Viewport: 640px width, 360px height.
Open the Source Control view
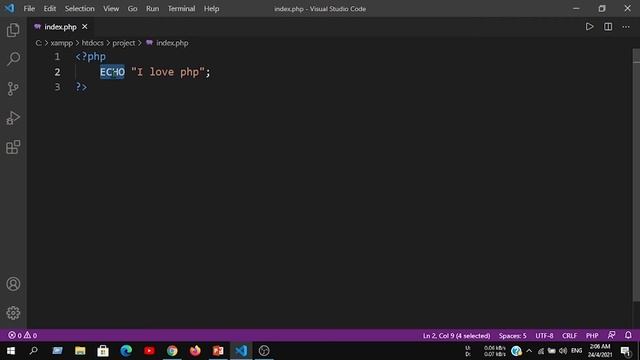click(13, 89)
